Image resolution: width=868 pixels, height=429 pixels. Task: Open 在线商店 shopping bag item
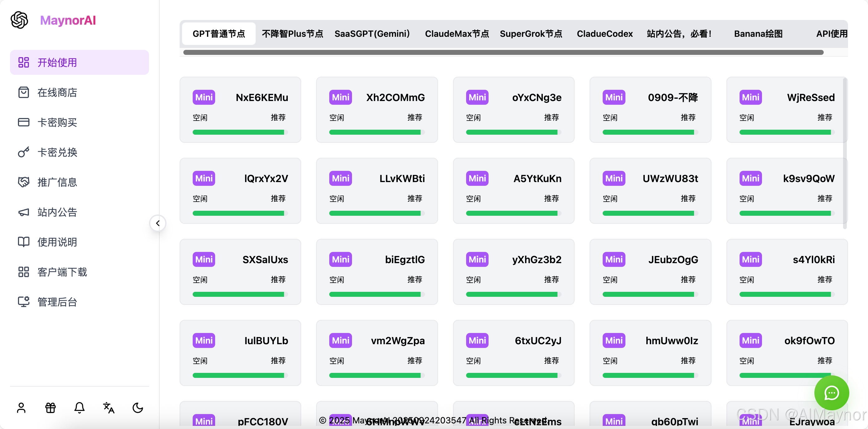tap(57, 92)
